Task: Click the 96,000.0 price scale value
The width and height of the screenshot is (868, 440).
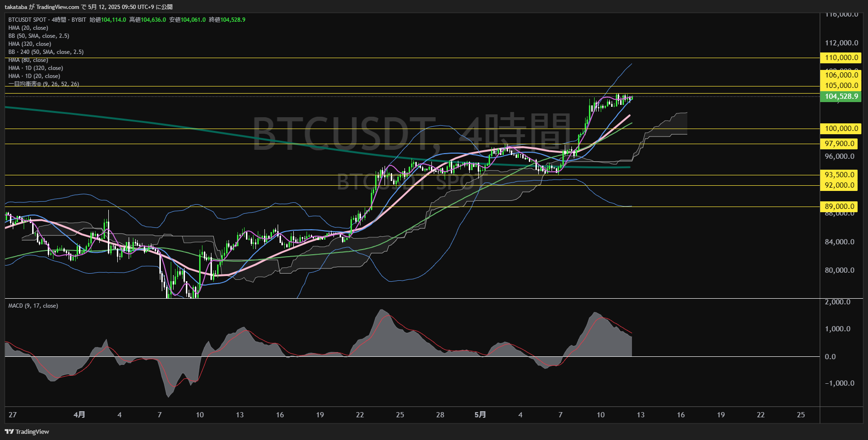Action: [840, 156]
